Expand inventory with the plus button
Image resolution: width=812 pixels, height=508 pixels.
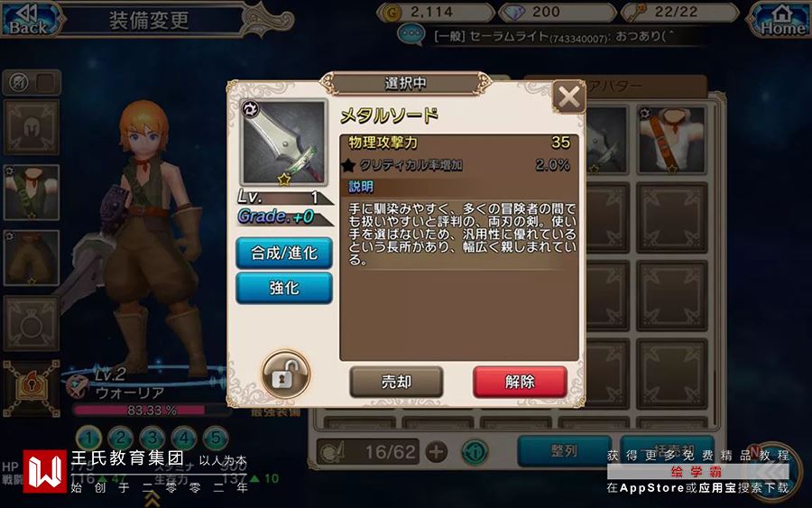436,451
